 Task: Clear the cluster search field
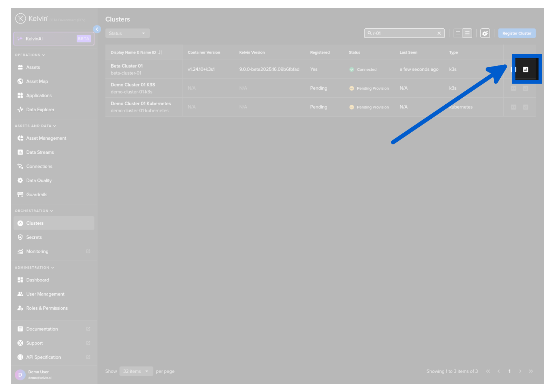[439, 34]
